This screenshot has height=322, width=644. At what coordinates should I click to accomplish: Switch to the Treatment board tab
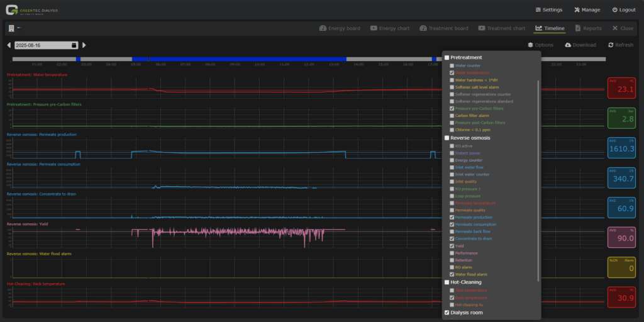click(x=444, y=28)
